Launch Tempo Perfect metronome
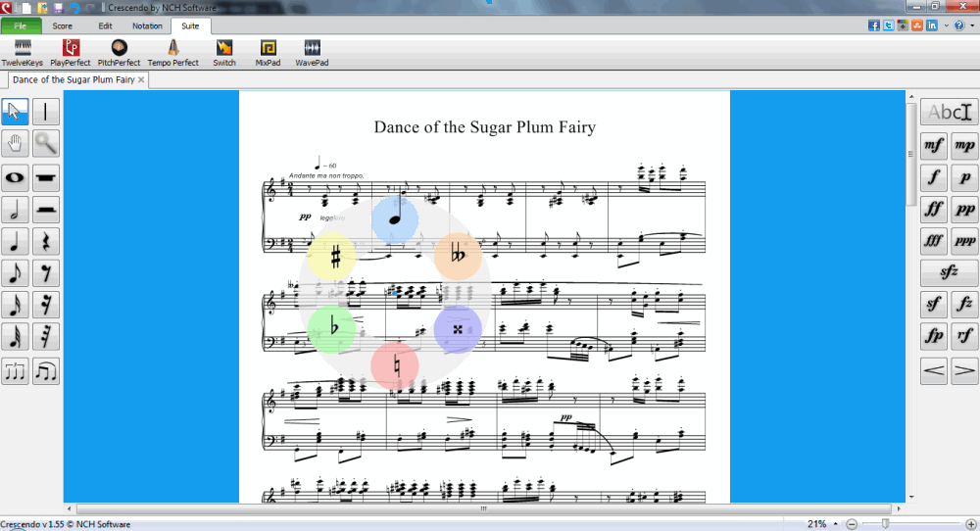This screenshot has width=980, height=531. coord(173,53)
